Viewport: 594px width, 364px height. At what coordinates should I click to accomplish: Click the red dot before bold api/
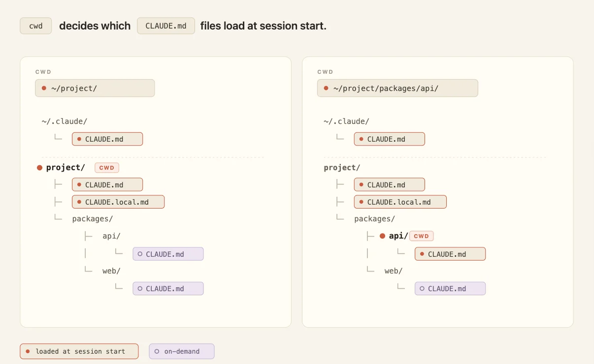click(383, 236)
